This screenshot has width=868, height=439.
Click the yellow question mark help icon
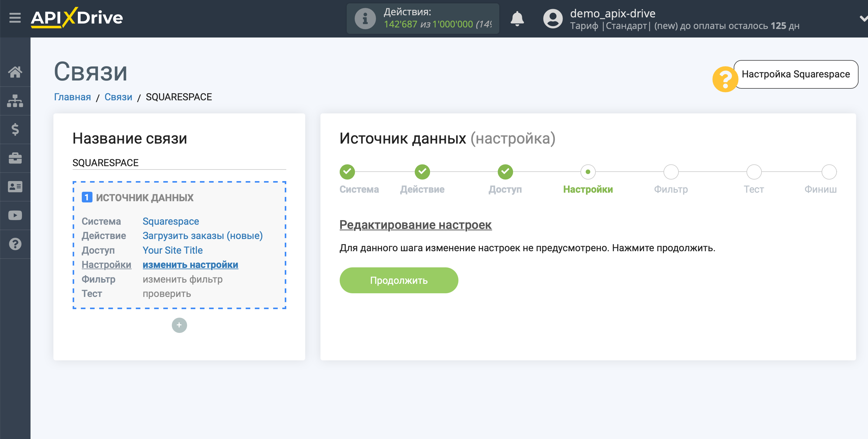(x=725, y=79)
